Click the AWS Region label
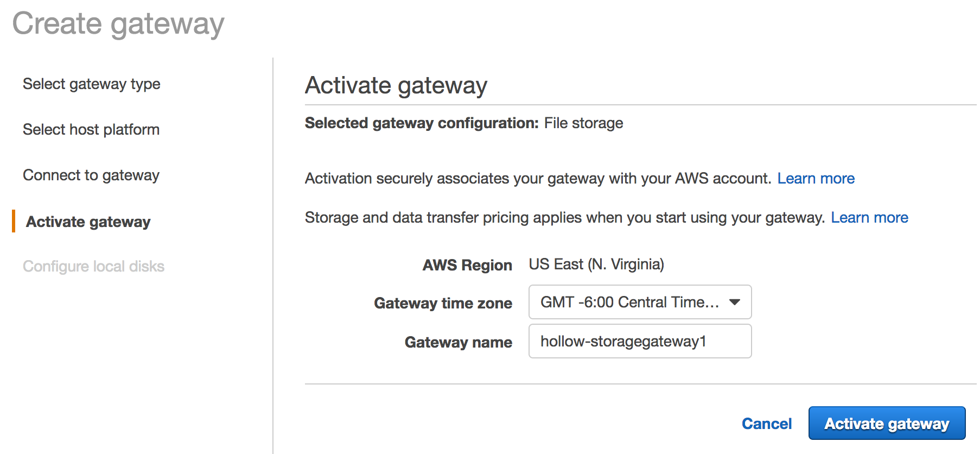This screenshot has width=980, height=454. [x=467, y=265]
